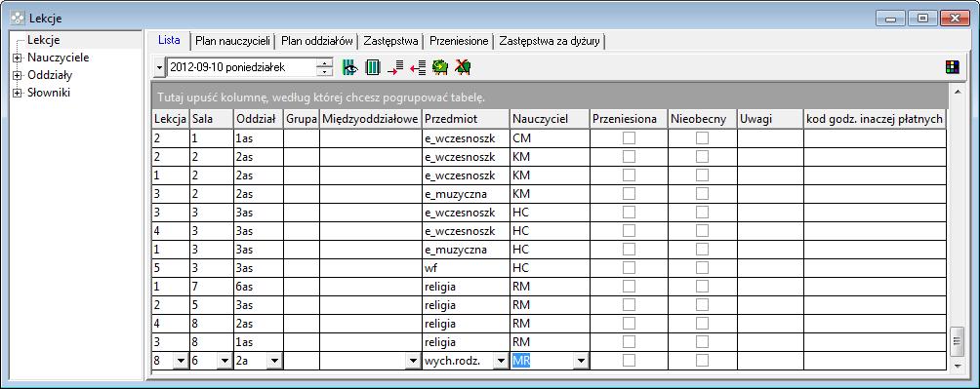Tick Nieobecny for the 3as wf row
The image size is (980, 389).
pos(702,268)
